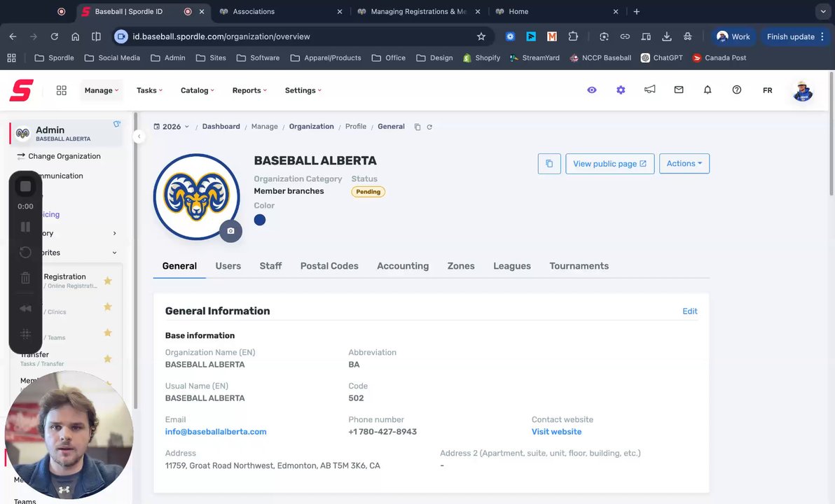Screen dimensions: 835x504
Task: Open the Manage menu
Action: point(101,90)
